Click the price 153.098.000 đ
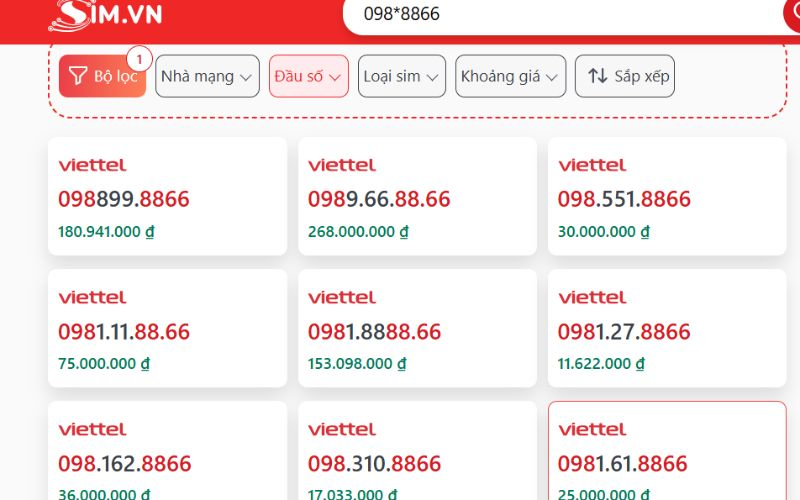The height and width of the screenshot is (500, 800). pos(357,364)
